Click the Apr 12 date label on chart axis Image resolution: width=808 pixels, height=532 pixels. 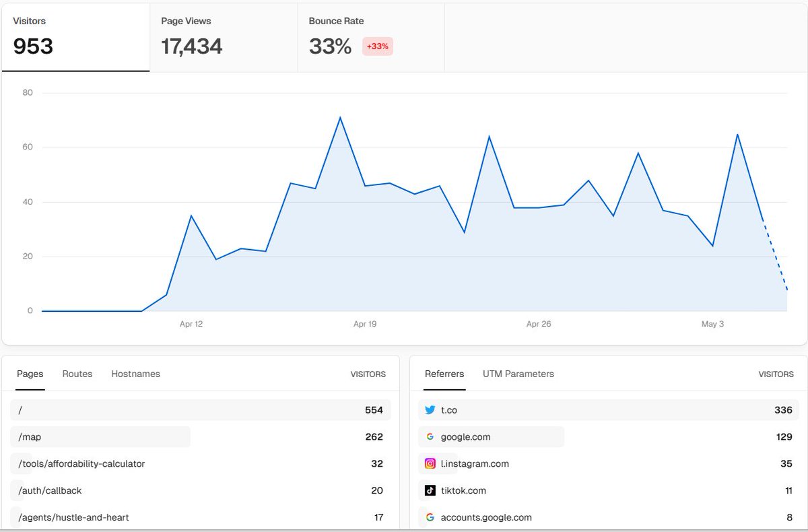pos(191,324)
